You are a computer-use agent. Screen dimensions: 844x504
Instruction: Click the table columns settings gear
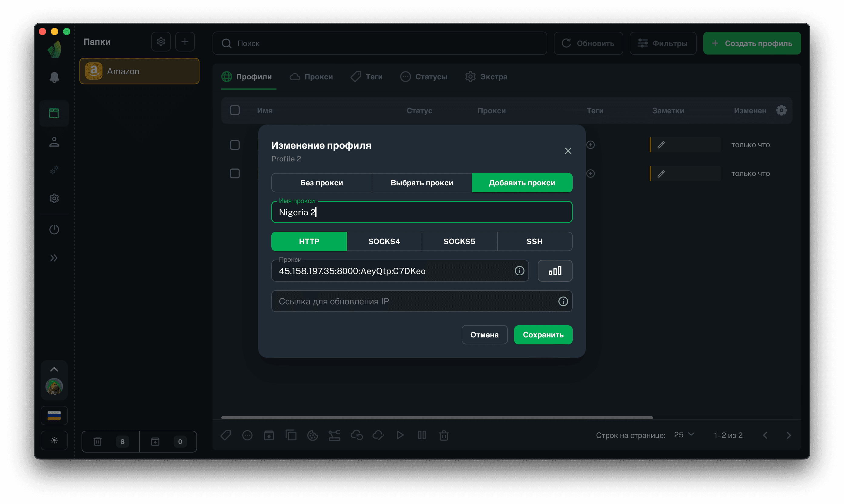point(781,110)
